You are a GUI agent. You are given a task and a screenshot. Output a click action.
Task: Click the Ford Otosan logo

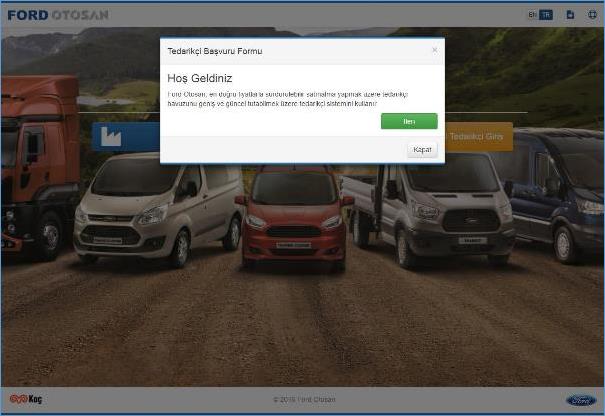click(x=58, y=15)
